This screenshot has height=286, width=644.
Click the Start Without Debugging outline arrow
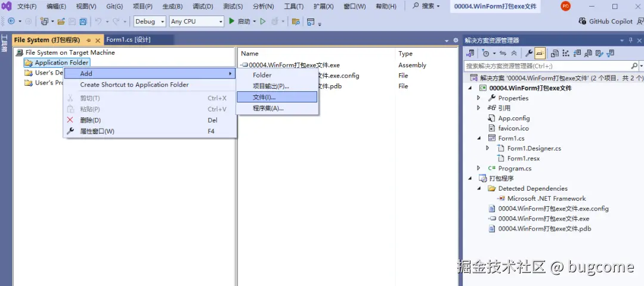point(263,21)
